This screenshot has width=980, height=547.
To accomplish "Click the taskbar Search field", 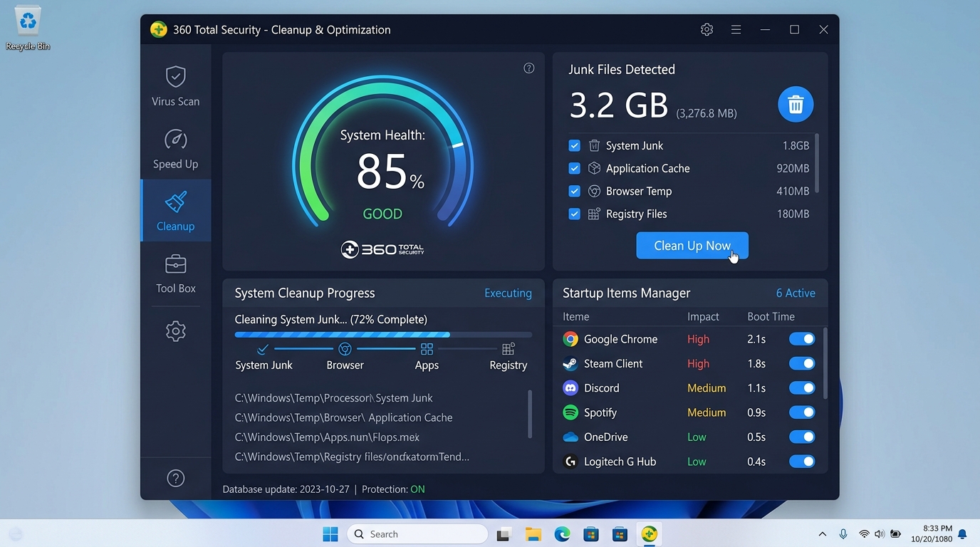I will point(417,533).
